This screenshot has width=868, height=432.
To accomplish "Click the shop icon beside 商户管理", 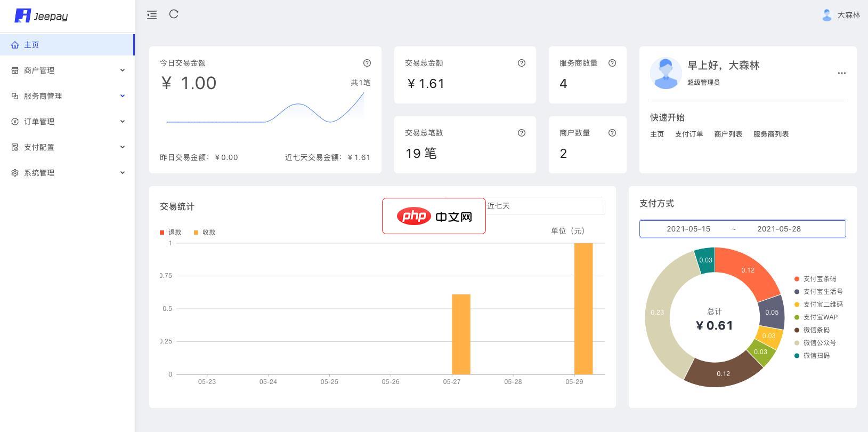I will click(x=15, y=70).
